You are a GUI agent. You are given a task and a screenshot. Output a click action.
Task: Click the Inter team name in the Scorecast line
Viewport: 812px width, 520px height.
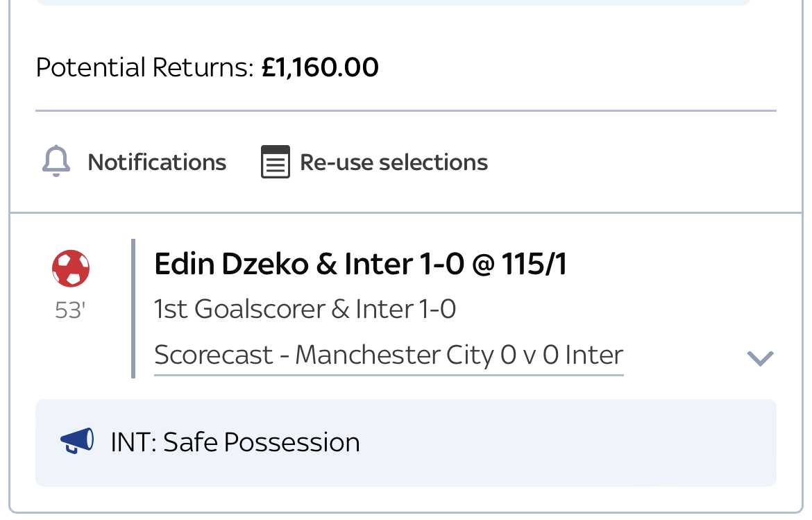[594, 355]
